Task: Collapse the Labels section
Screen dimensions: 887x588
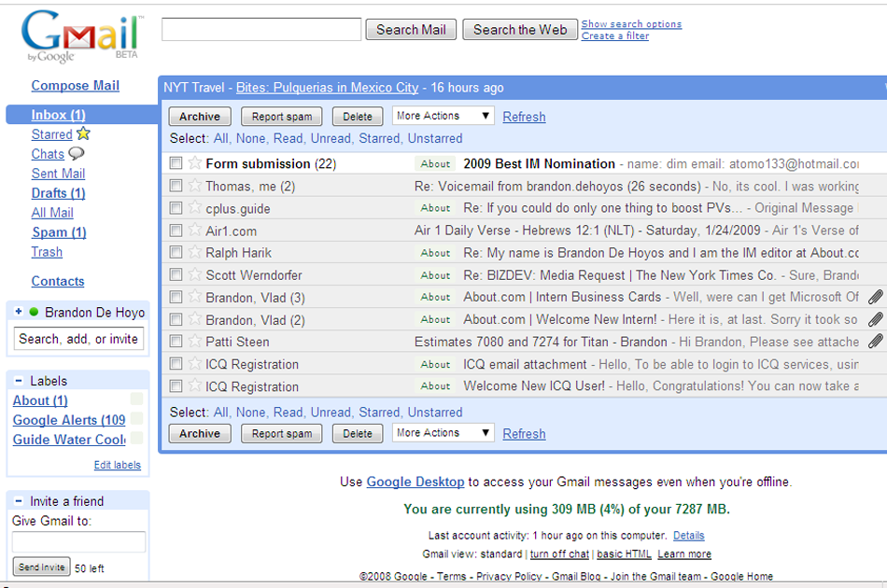Action: tap(19, 381)
